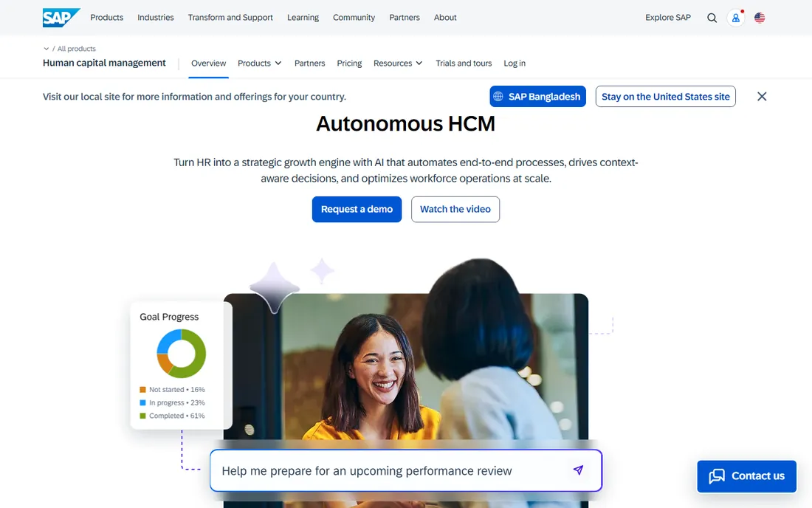Open Trials and tours
The image size is (812, 508).
click(464, 63)
